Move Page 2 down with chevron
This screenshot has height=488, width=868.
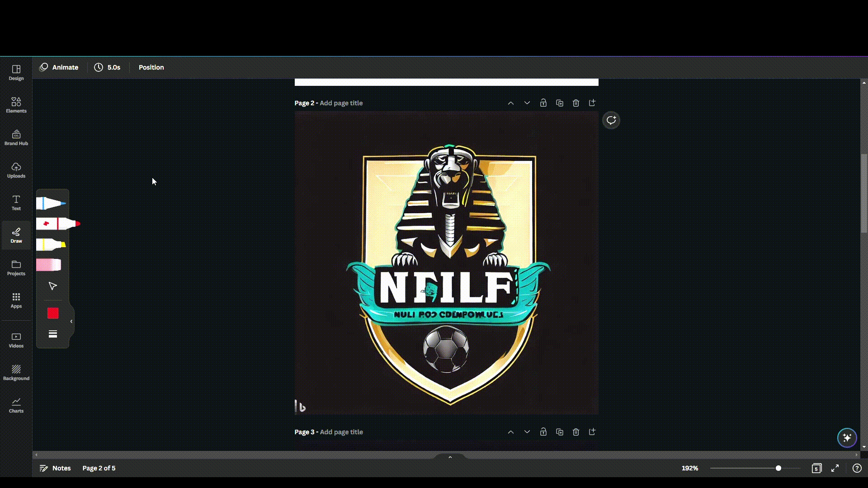[x=527, y=103]
